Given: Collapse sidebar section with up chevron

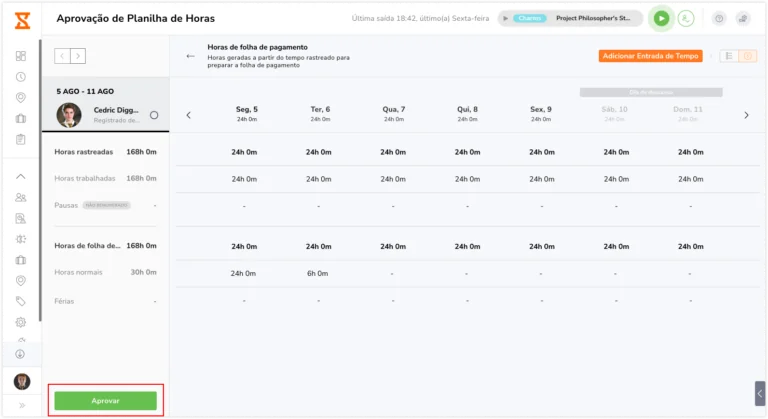Looking at the screenshot, I should coord(21,176).
